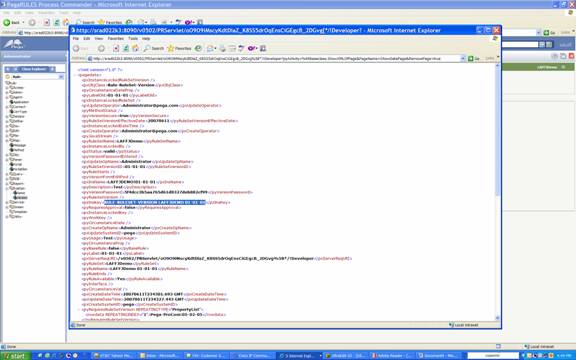Select Method item in Class Explorer tree
576x360 pixels.
[x=17, y=150]
